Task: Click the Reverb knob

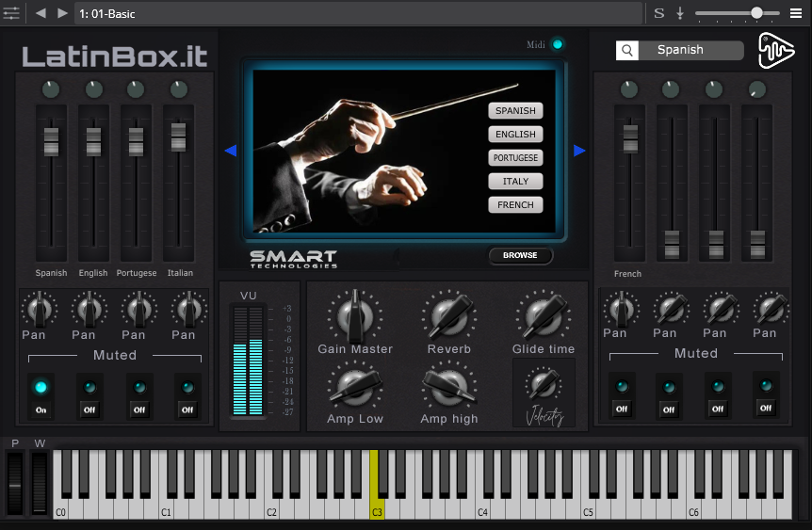Action: pos(449,315)
